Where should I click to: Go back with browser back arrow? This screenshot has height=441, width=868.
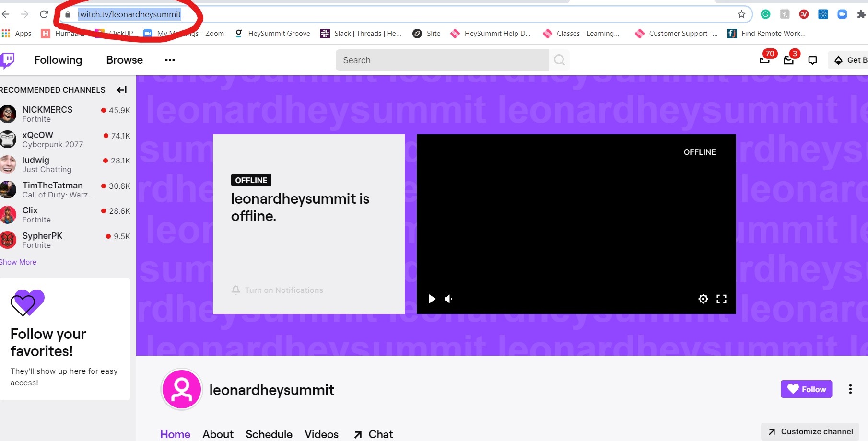[x=6, y=14]
